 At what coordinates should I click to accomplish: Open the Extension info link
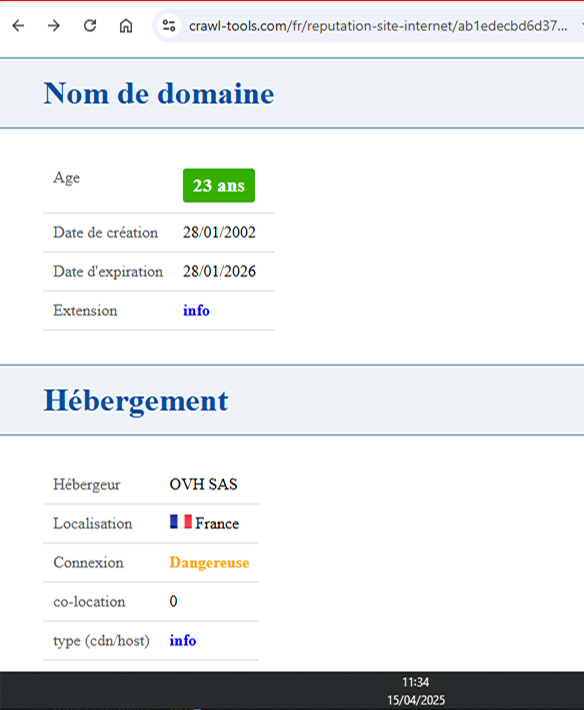tap(196, 311)
